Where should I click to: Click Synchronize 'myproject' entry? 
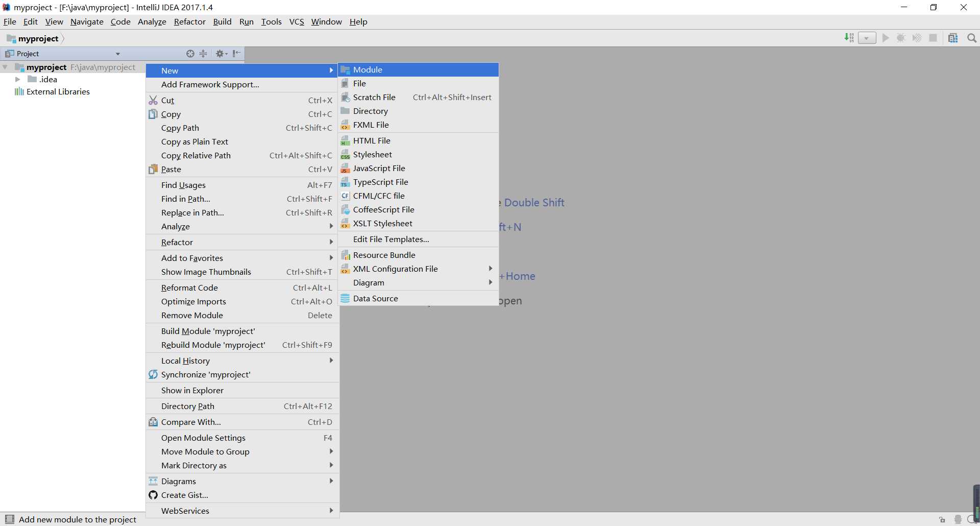242,375
